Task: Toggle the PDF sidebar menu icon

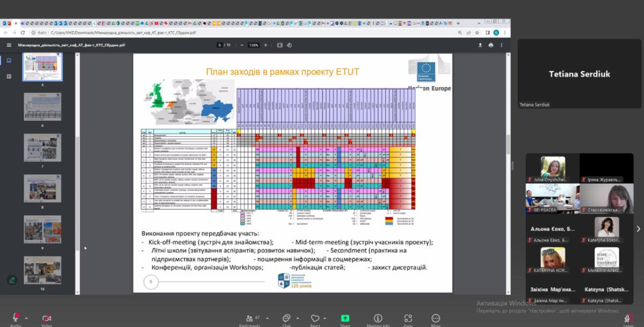Action: pos(9,45)
